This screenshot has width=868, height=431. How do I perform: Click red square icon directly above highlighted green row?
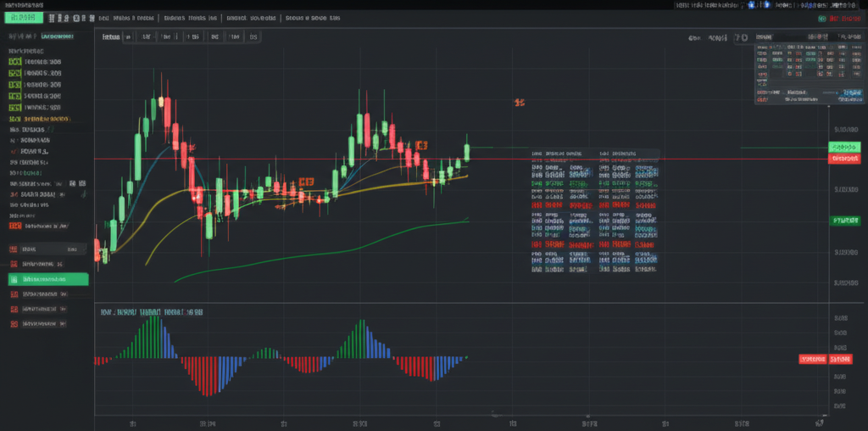point(14,249)
